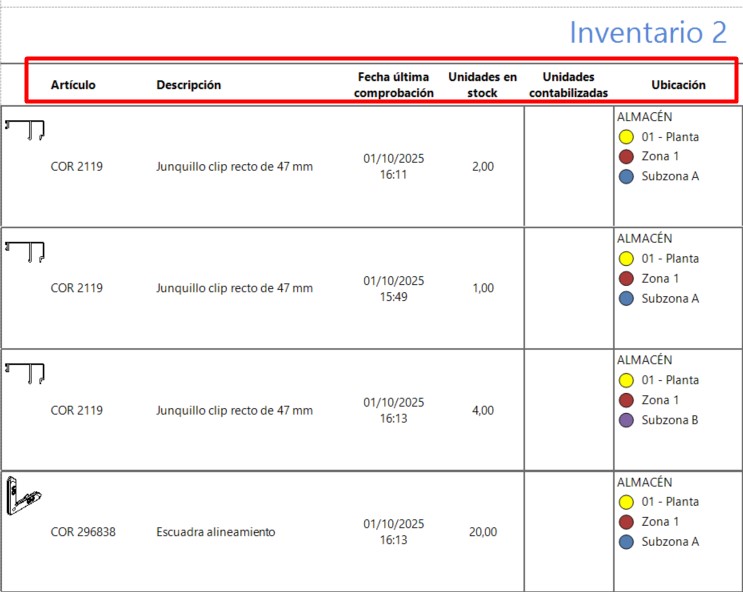Click the Fecha última comprobación header

click(x=393, y=85)
